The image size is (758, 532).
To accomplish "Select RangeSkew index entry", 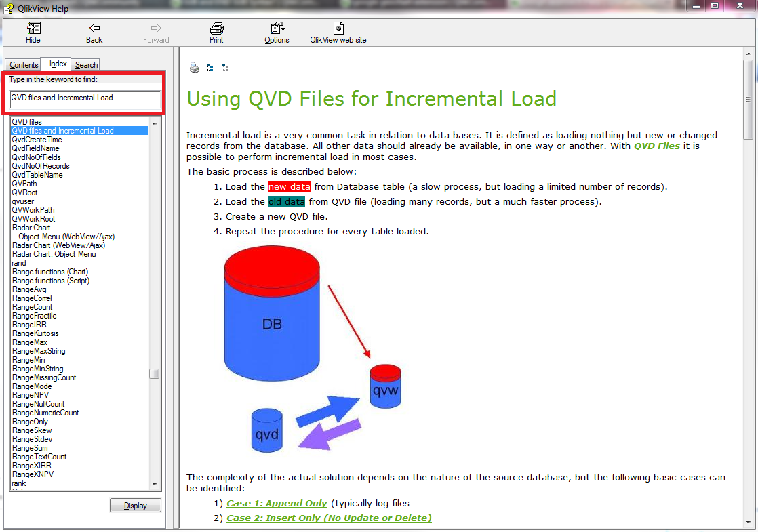I will pos(32,430).
